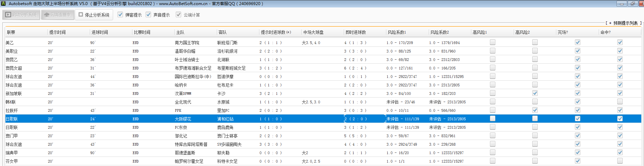Click the 预测提示列表 label
This screenshot has height=166, width=644.
(625, 23)
